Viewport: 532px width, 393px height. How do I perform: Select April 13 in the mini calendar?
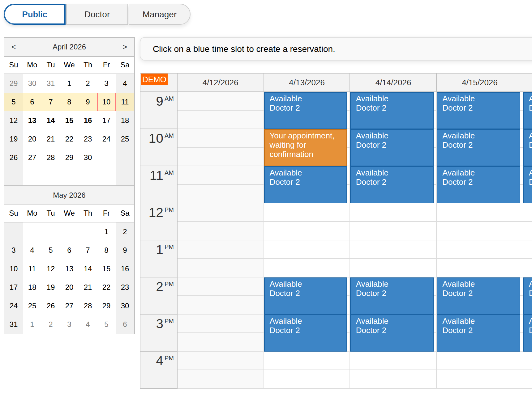(32, 120)
